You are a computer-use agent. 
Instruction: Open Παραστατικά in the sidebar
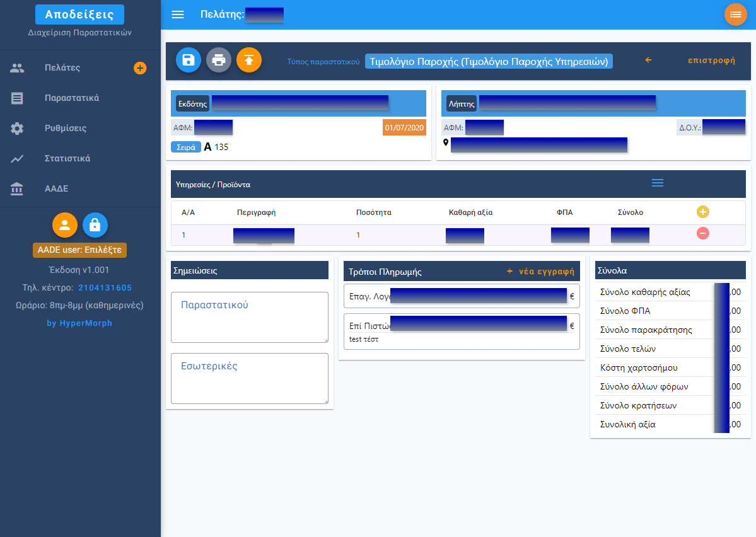71,98
